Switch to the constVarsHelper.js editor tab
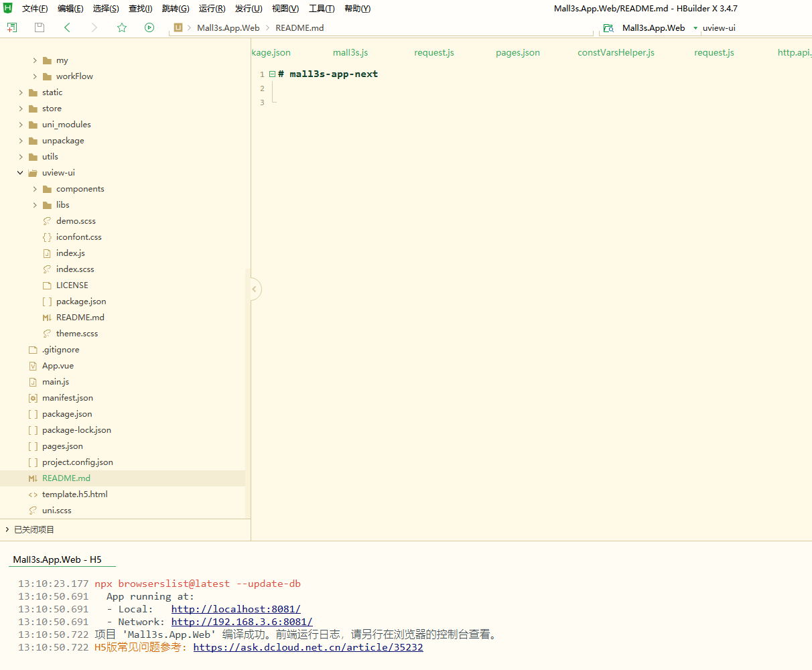 point(616,52)
